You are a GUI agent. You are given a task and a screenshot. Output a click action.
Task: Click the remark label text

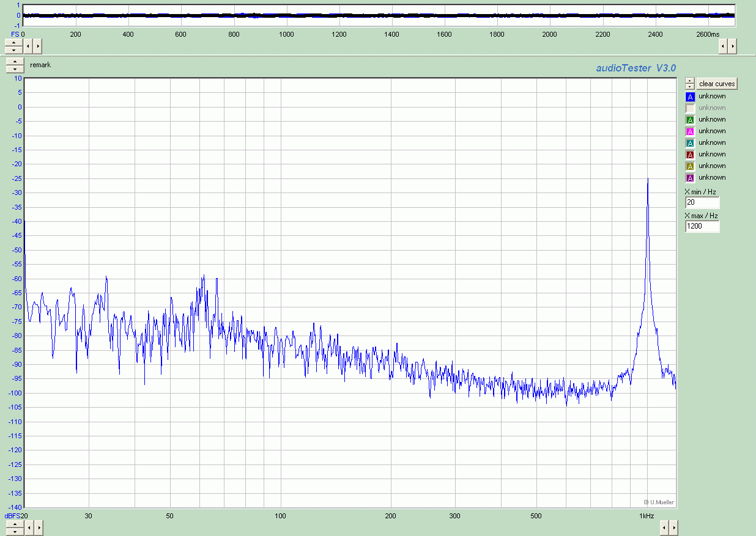(x=40, y=65)
